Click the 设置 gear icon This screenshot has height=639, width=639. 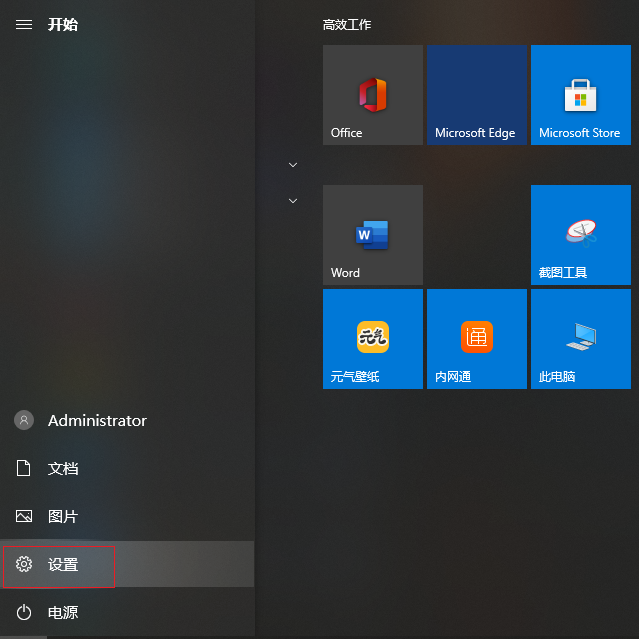click(x=24, y=565)
